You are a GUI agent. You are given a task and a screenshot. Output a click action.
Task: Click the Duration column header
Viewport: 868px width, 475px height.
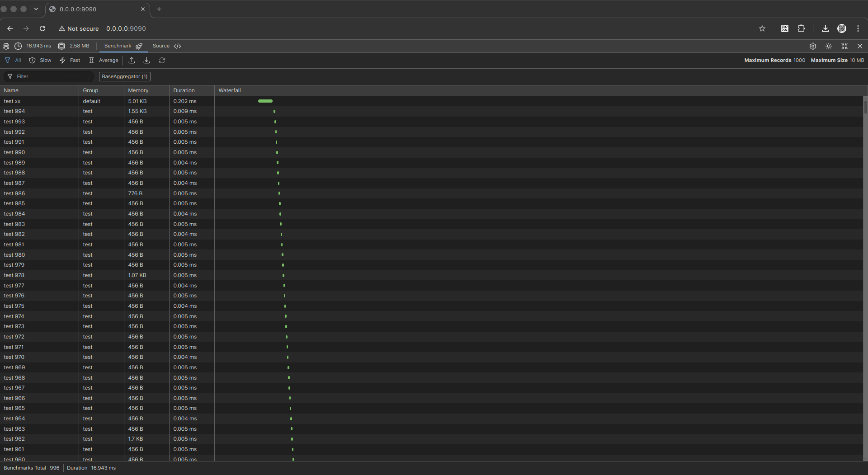click(x=192, y=90)
